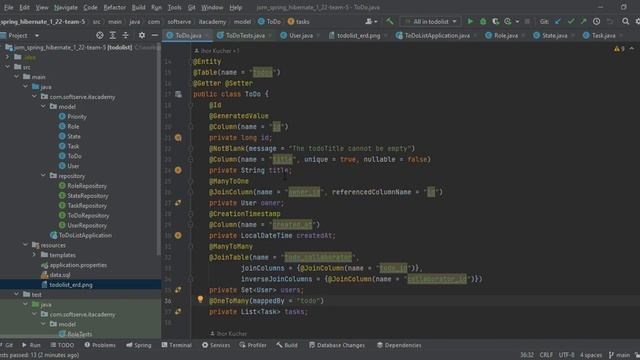Collapse the model package in main
Screen dimensions: 640x360
click(44, 107)
